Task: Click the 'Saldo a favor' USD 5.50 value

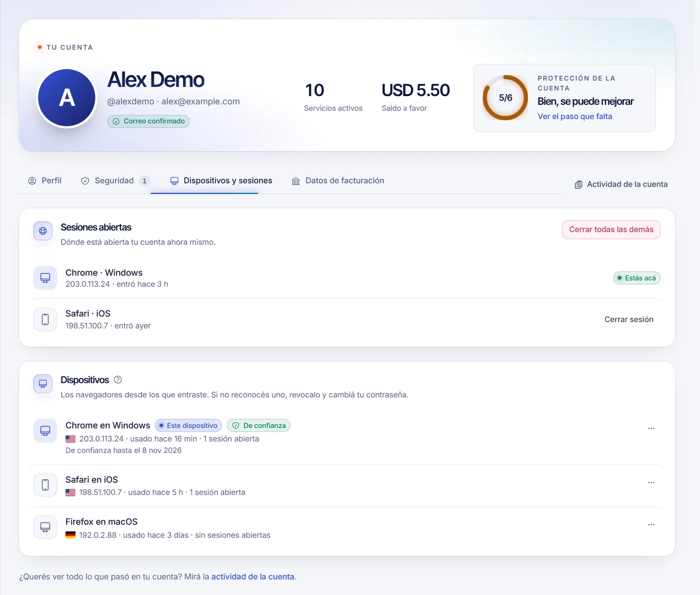Action: tap(415, 90)
